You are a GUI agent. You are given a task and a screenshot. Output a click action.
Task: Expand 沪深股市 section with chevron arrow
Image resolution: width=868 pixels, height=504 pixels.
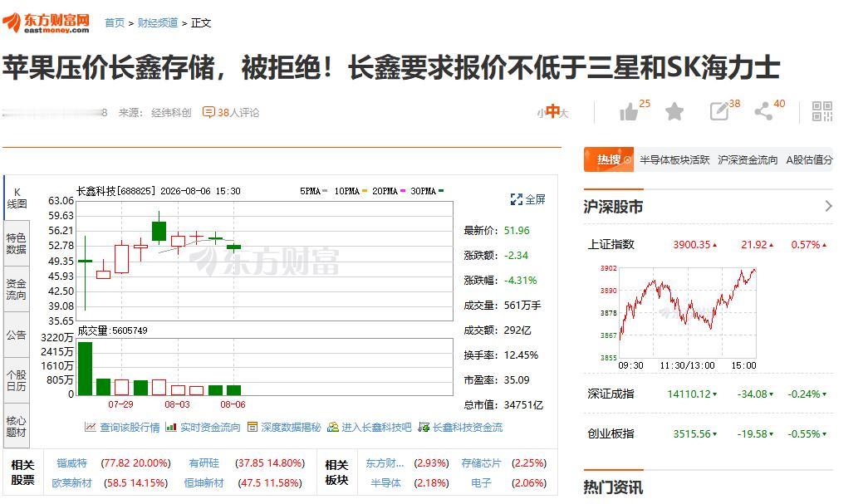point(828,206)
